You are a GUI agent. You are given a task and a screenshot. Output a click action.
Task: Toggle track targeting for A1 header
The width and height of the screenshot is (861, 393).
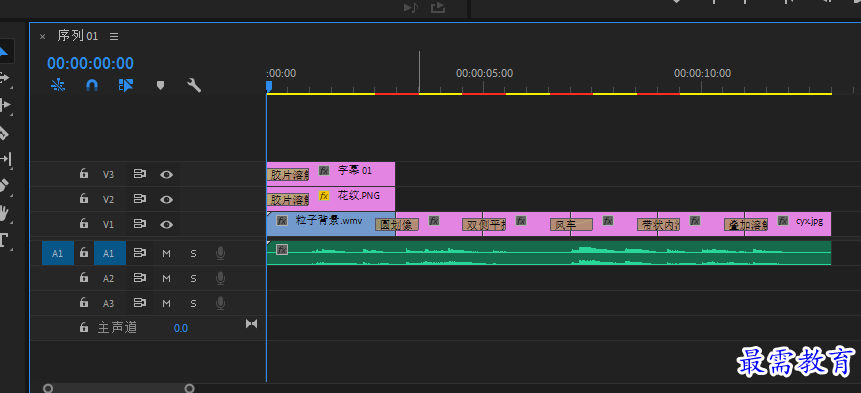tap(109, 253)
